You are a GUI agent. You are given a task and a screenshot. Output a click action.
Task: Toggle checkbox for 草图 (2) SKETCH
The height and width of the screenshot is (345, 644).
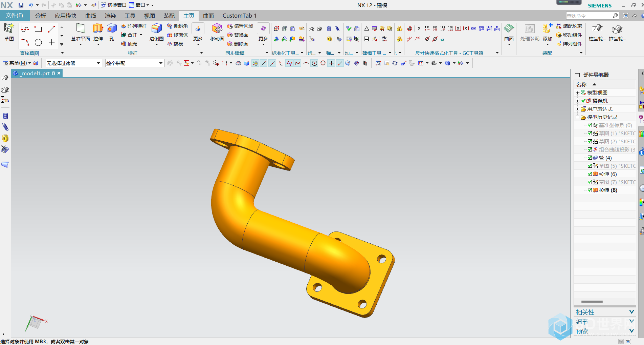tap(590, 141)
